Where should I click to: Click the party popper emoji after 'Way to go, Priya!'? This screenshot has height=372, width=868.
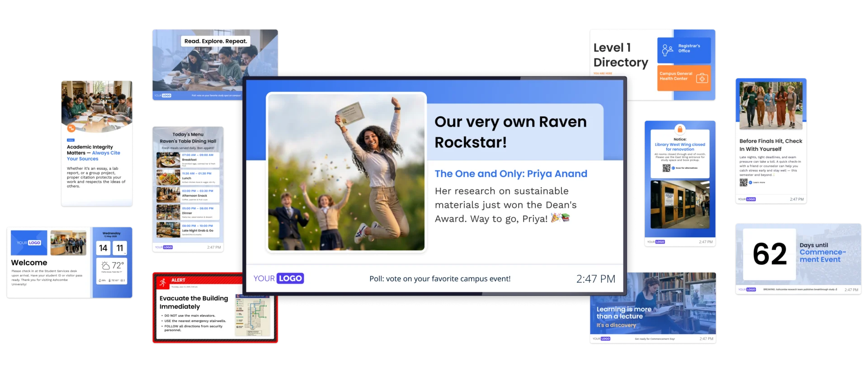tap(556, 218)
